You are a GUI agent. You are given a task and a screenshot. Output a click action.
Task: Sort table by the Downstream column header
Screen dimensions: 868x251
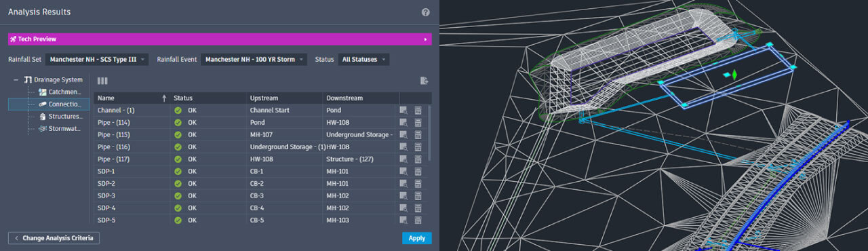360,98
